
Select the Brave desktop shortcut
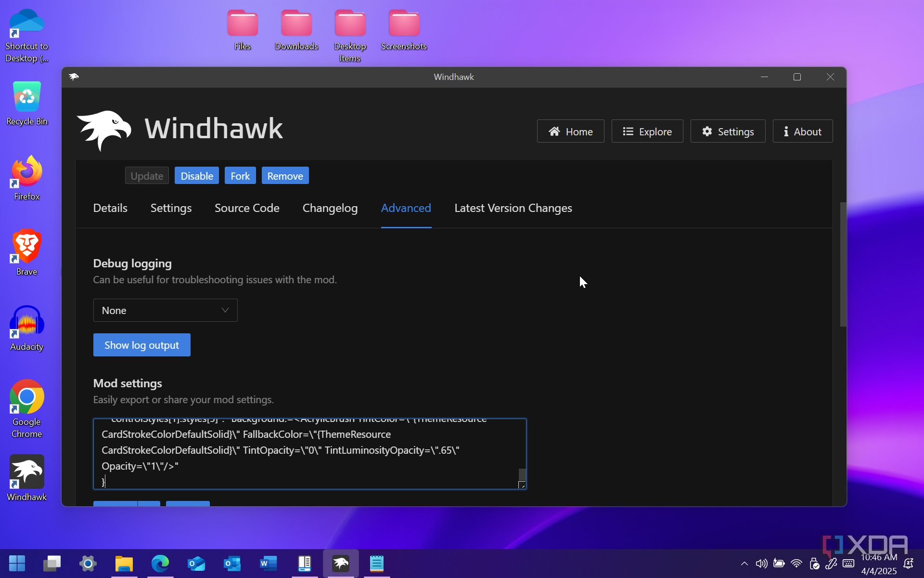[x=27, y=253]
